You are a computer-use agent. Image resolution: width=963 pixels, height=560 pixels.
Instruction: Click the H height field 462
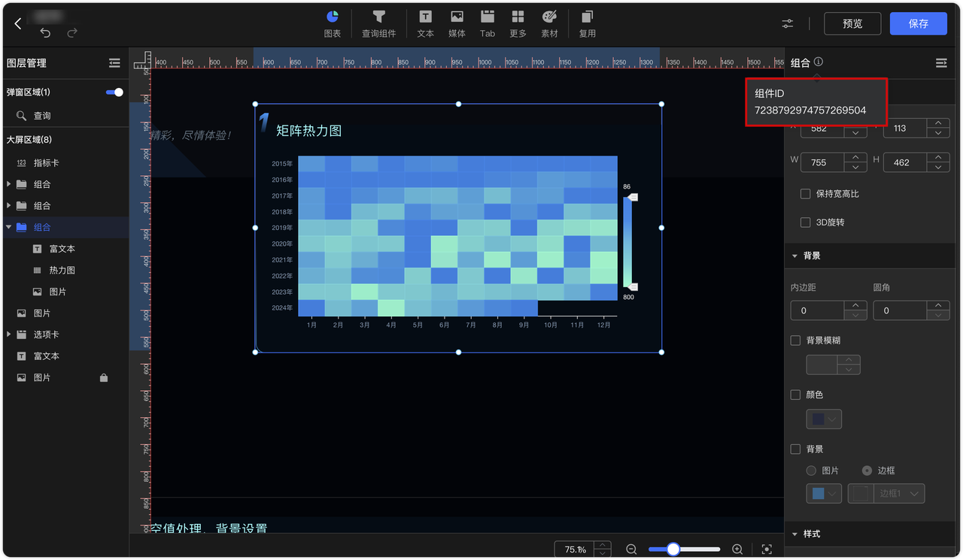pyautogui.click(x=905, y=162)
